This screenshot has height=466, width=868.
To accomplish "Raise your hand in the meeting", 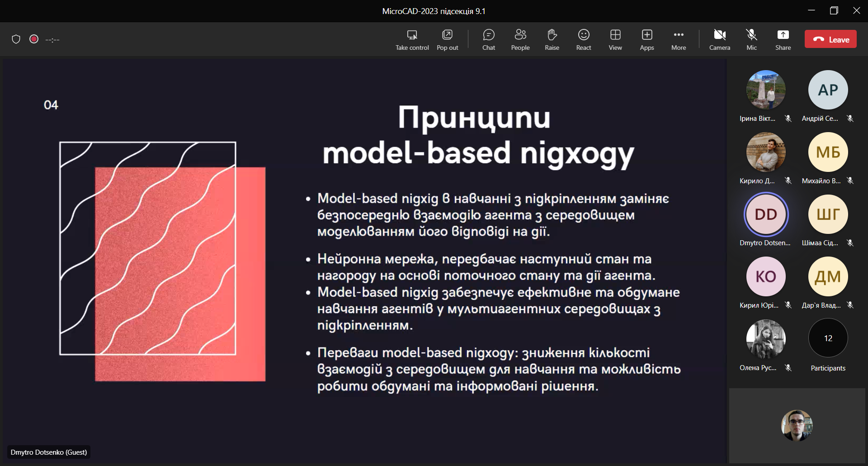I will (x=552, y=35).
